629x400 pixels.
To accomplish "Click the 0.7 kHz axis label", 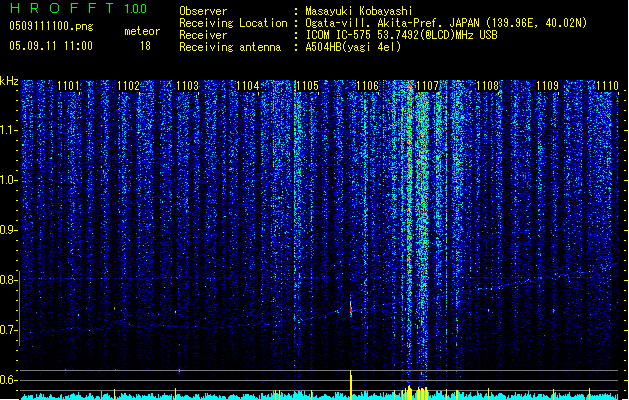I will point(8,330).
